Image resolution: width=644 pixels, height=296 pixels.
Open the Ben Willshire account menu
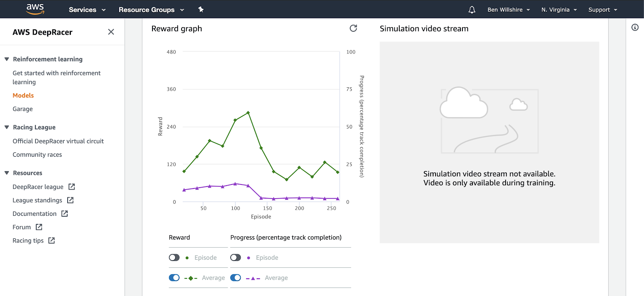pyautogui.click(x=509, y=10)
